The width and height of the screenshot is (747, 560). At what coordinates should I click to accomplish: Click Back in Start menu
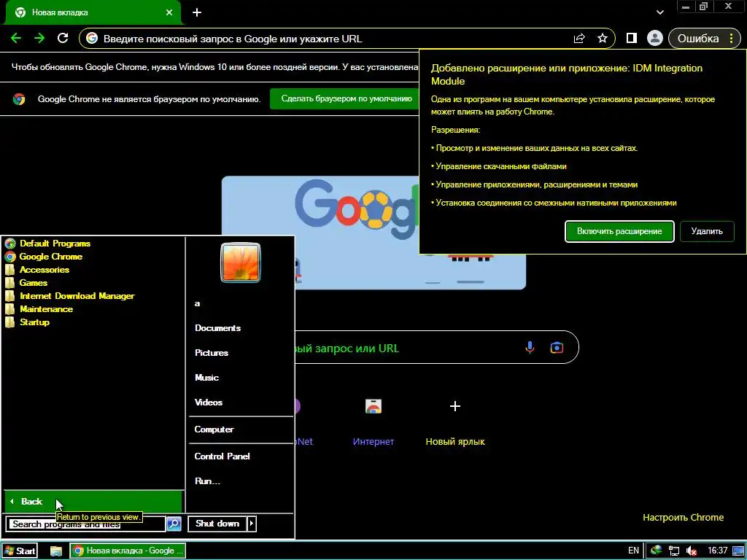coord(93,502)
